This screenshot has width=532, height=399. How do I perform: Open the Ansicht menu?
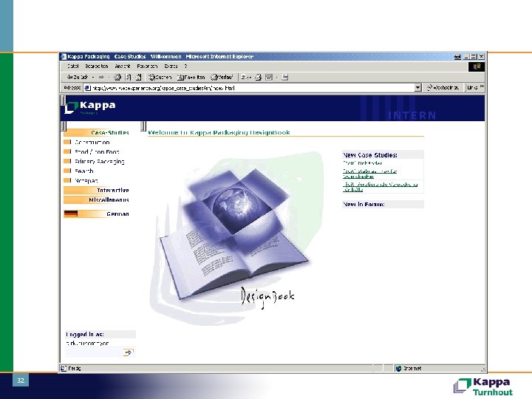pos(123,66)
